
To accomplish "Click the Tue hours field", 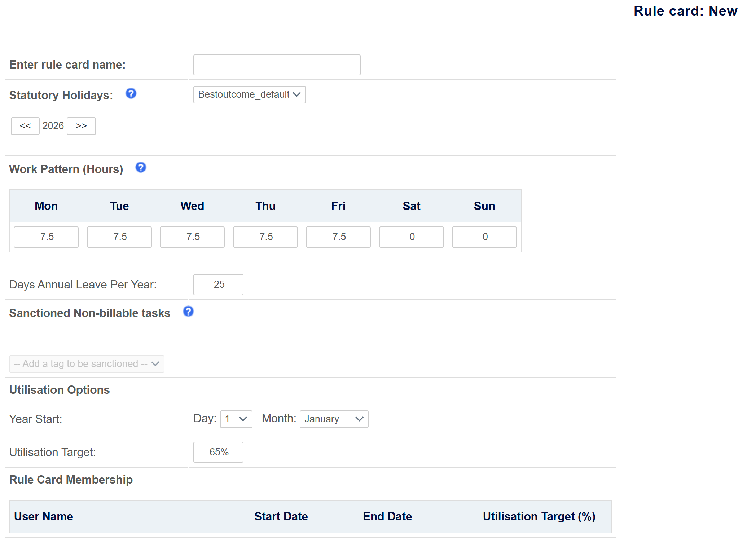I will [x=119, y=237].
